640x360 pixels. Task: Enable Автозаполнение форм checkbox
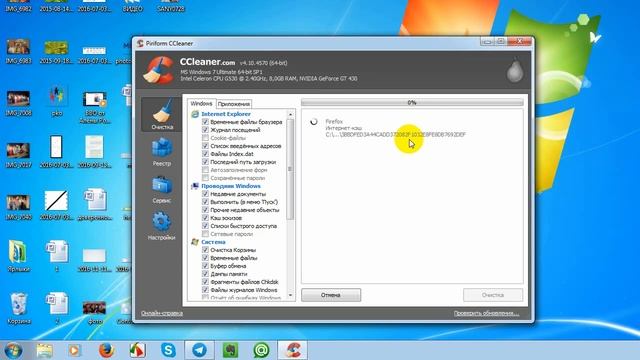205,170
